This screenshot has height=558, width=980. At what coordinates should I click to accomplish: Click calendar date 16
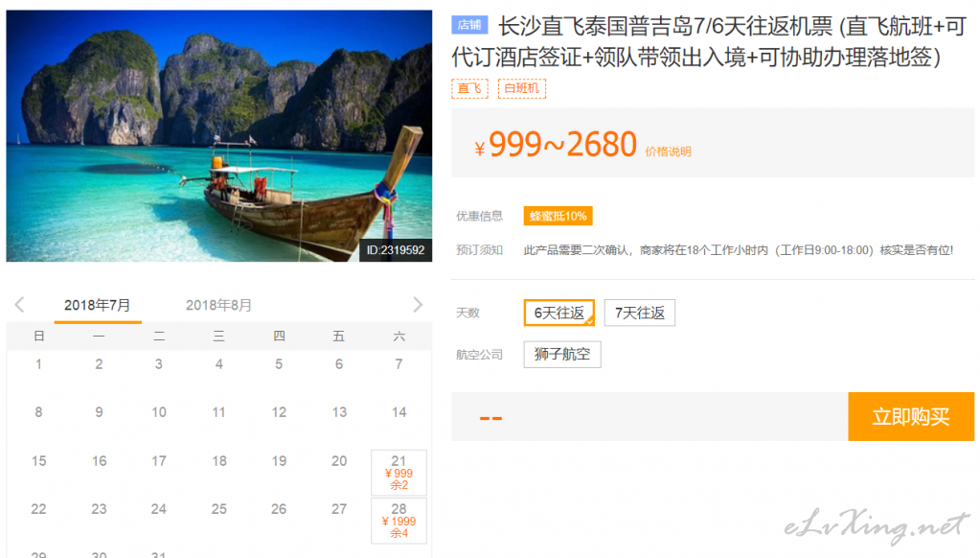(99, 461)
